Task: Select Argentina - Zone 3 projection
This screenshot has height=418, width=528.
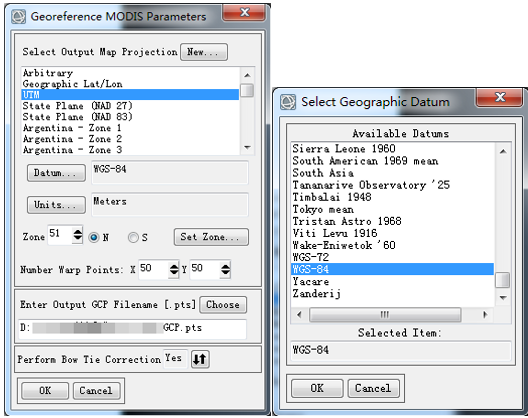Action: [130, 150]
